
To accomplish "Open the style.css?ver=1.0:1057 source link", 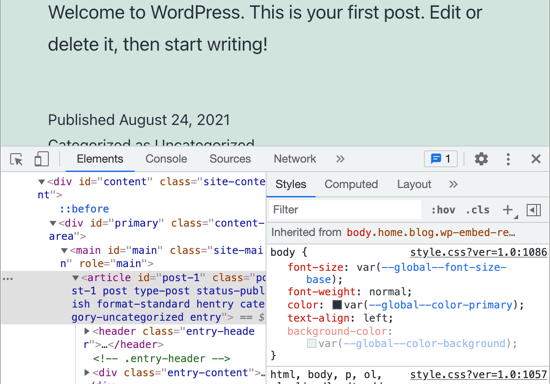I will (478, 374).
